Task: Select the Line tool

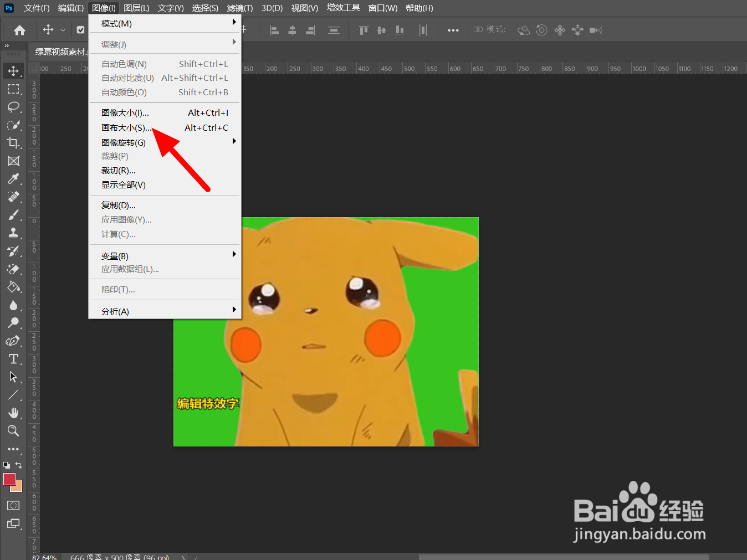Action: [x=13, y=395]
